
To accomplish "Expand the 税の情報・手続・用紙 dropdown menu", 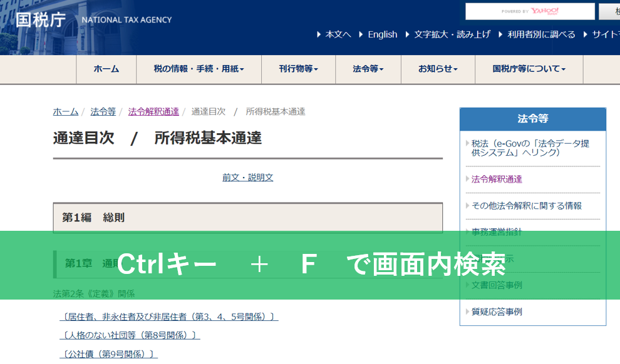I will (199, 69).
